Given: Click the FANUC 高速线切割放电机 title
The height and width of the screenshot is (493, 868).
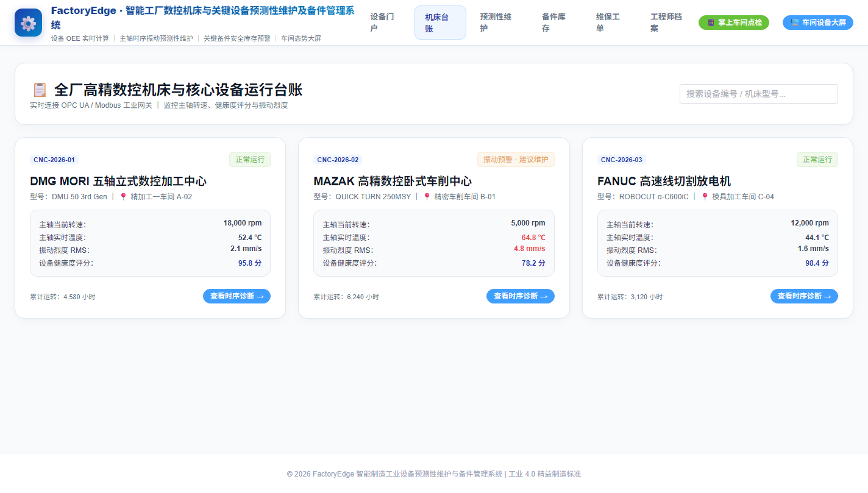Looking at the screenshot, I should point(664,182).
